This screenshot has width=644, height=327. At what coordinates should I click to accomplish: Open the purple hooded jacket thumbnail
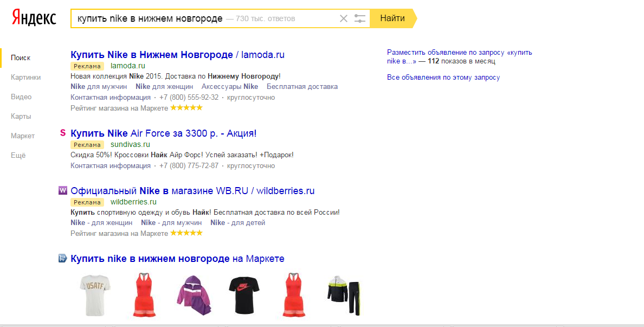point(194,295)
